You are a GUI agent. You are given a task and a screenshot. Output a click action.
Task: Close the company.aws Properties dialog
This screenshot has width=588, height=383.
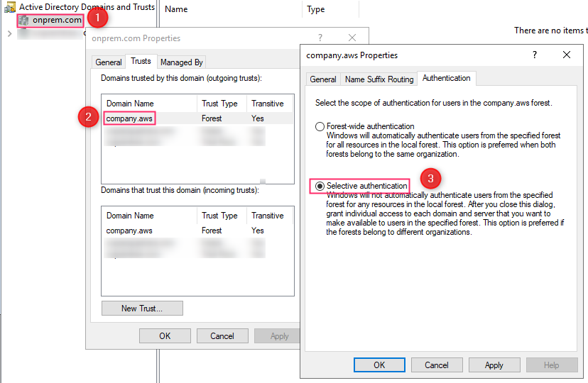567,55
